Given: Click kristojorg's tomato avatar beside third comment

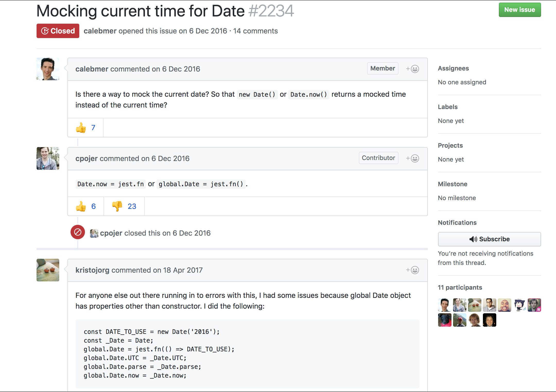Looking at the screenshot, I should pos(48,270).
